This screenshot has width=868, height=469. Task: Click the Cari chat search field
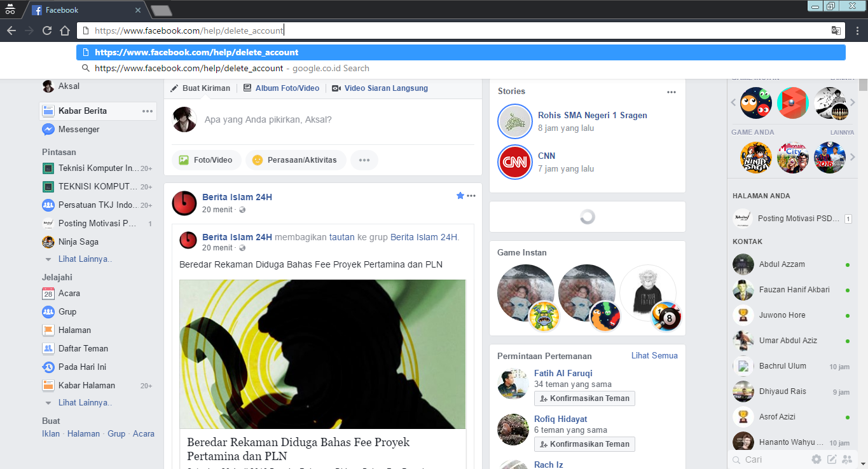[769, 459]
